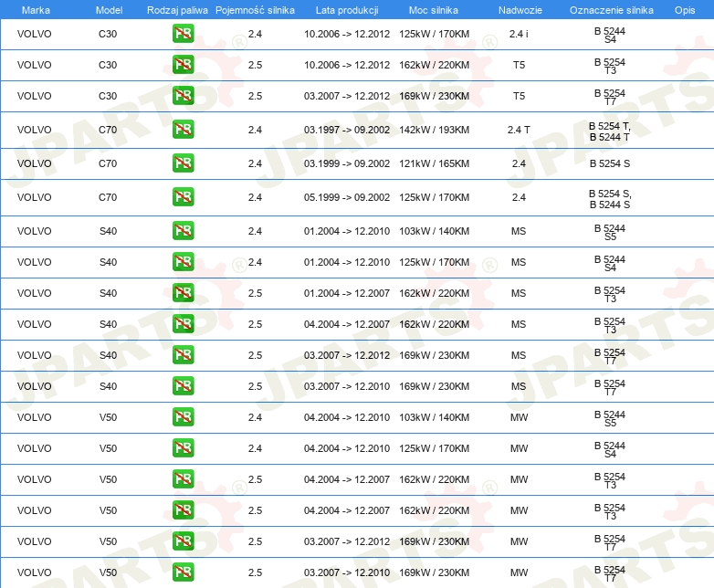This screenshot has height=588, width=714.
Task: Click the fuel icon in the V50 140KM row
Action: (183, 417)
